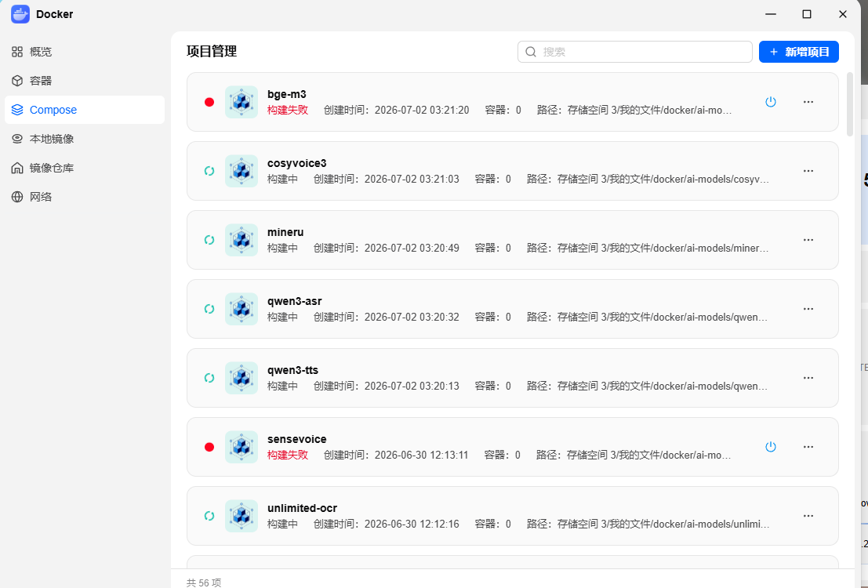Focus the 搜索 search field
This screenshot has width=868, height=588.
634,52
